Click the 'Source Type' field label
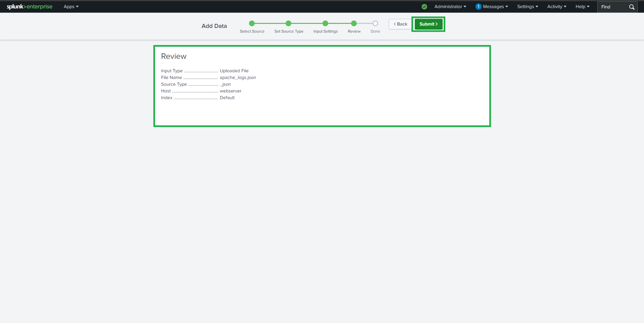The width and height of the screenshot is (644, 323). 174,84
